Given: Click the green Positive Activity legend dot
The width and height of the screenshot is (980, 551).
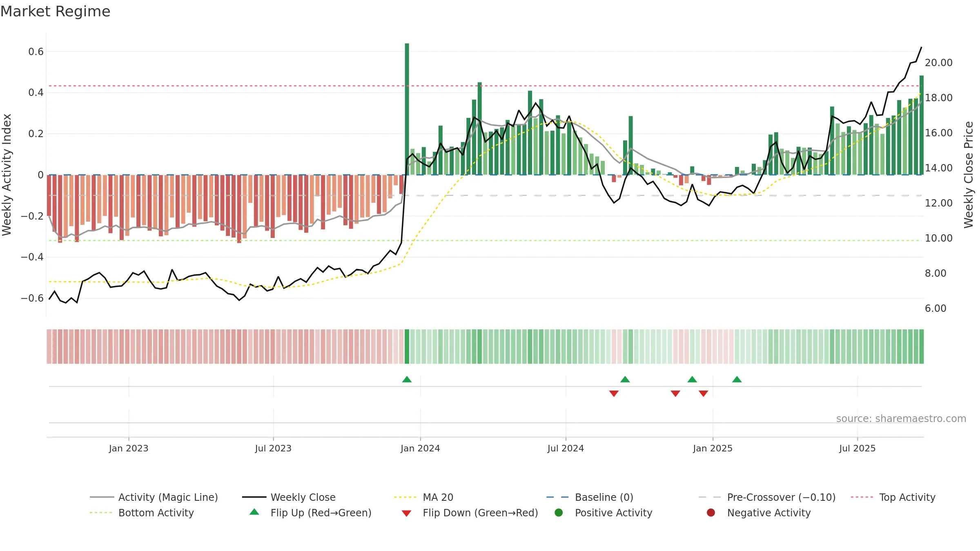Looking at the screenshot, I should (x=559, y=513).
